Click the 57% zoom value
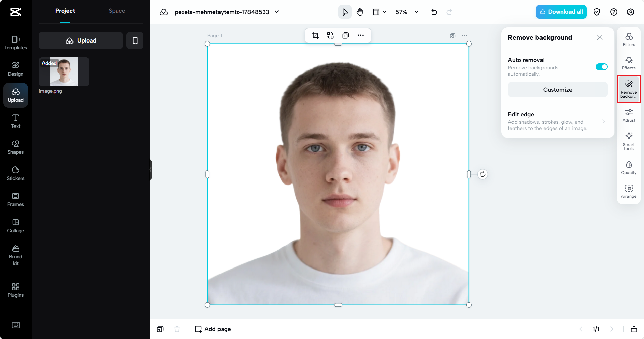 pos(401,12)
